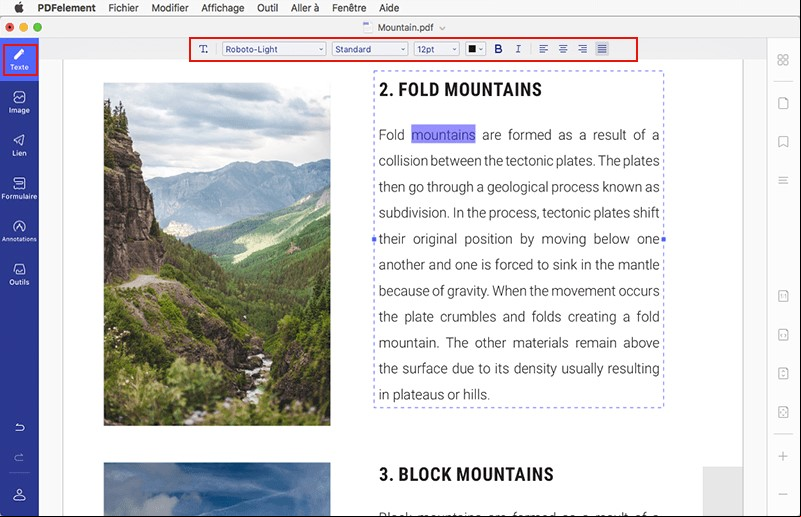Screen dimensions: 801x517
Task: Open the Apple menu
Action: coord(19,8)
